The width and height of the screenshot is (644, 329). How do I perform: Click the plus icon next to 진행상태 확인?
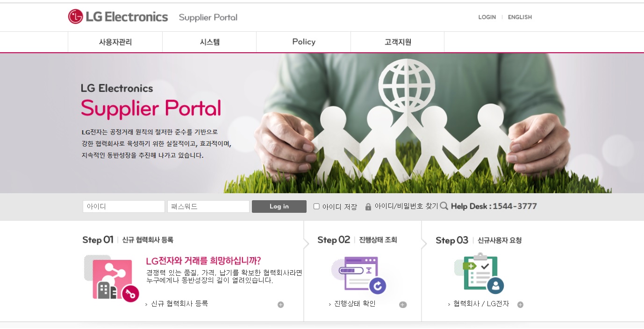(403, 305)
